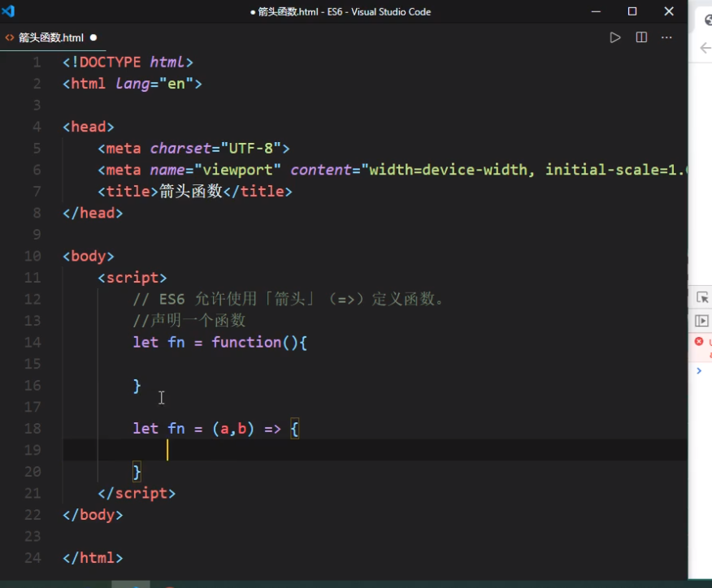
Task: Click the highlighted closing brace on line 20
Action: click(137, 472)
